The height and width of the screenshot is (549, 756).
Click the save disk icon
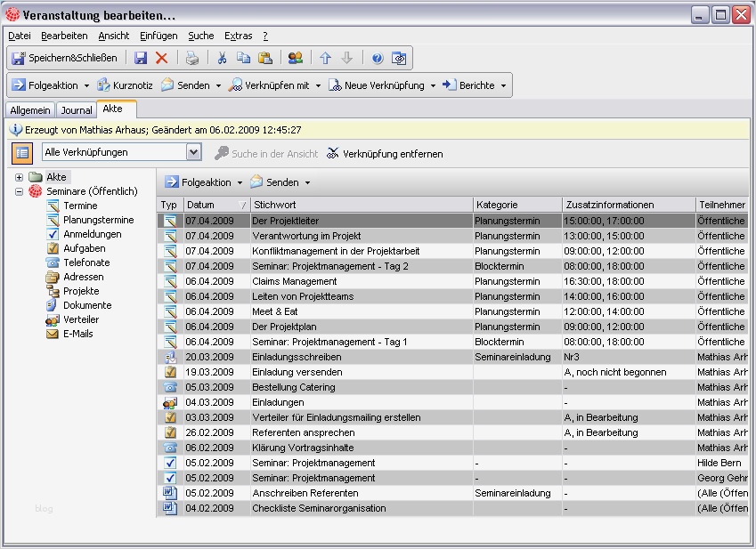[141, 58]
